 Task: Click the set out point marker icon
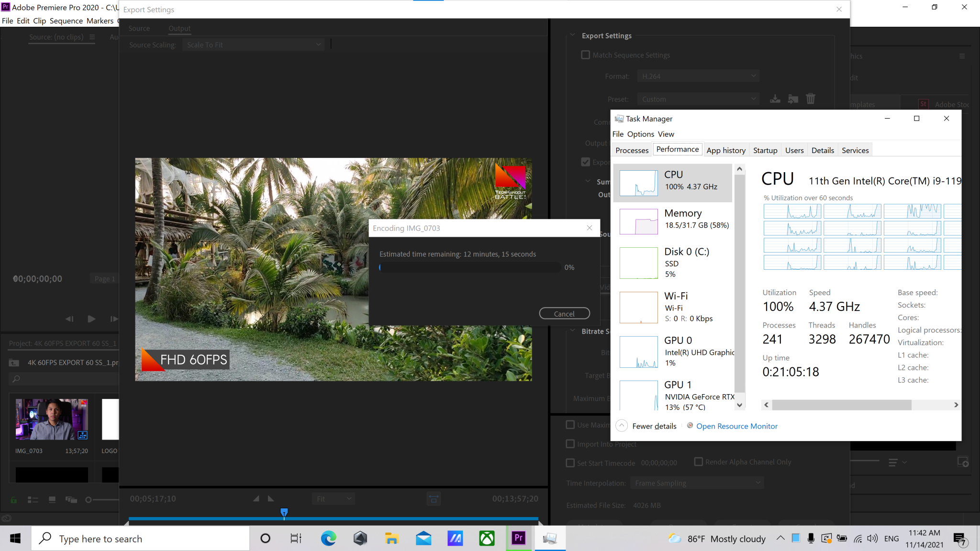(271, 499)
